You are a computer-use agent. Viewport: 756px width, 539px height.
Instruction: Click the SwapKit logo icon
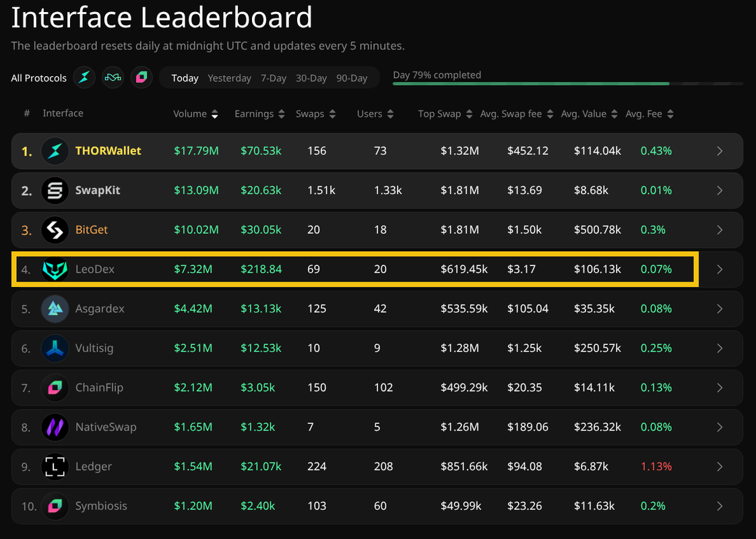click(x=55, y=191)
